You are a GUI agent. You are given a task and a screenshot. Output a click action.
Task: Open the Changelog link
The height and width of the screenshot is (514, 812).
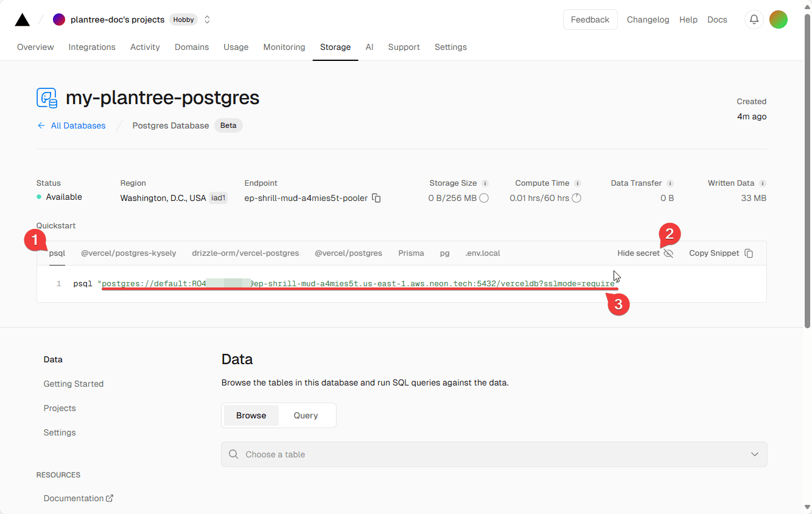click(648, 19)
